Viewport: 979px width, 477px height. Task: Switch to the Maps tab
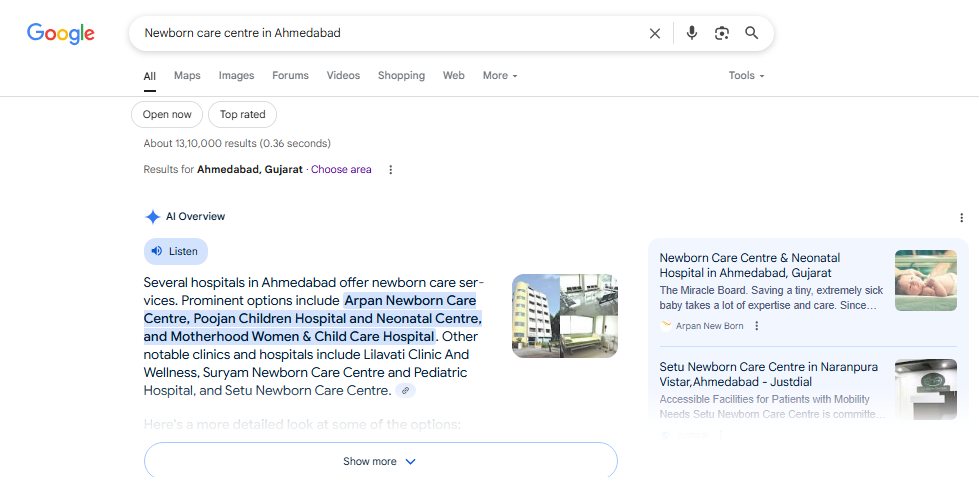tap(187, 76)
